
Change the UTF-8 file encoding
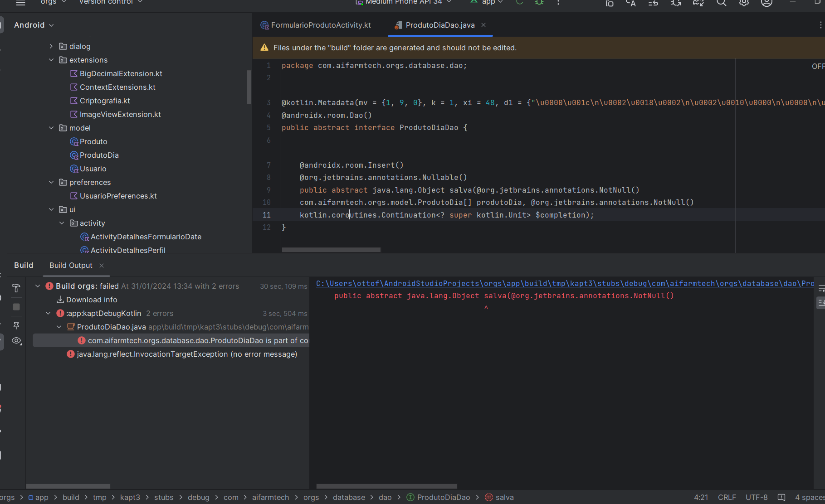(757, 497)
